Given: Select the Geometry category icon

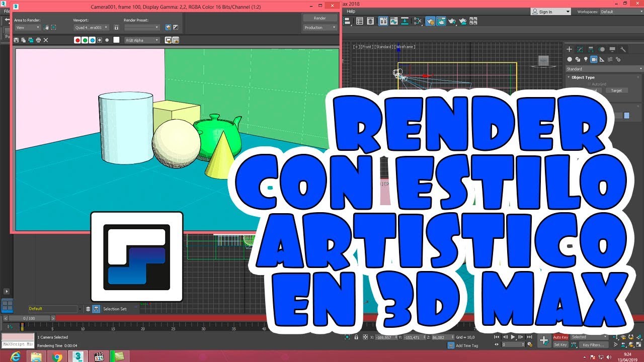Looking at the screenshot, I should coord(570,59).
